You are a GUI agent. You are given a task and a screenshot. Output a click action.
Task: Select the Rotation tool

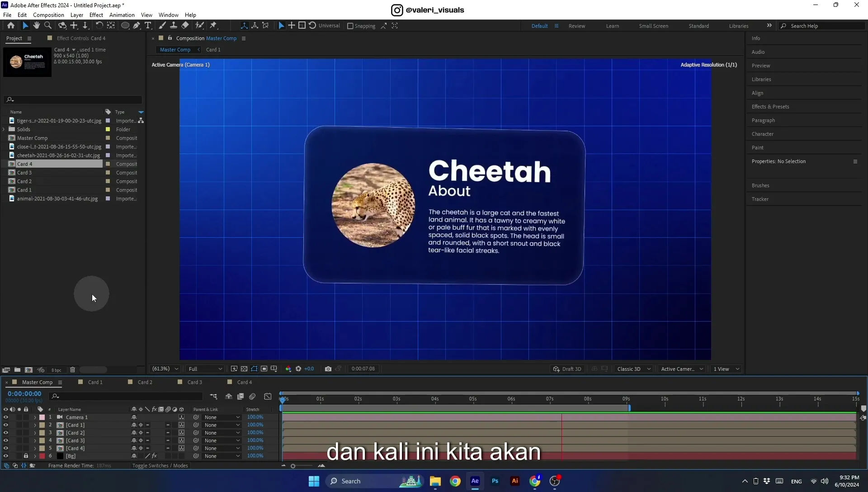[x=99, y=26]
